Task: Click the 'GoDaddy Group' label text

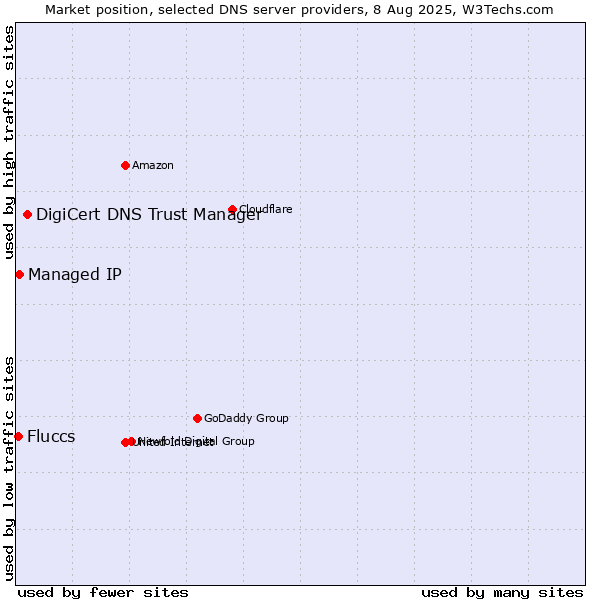Action: point(246,419)
